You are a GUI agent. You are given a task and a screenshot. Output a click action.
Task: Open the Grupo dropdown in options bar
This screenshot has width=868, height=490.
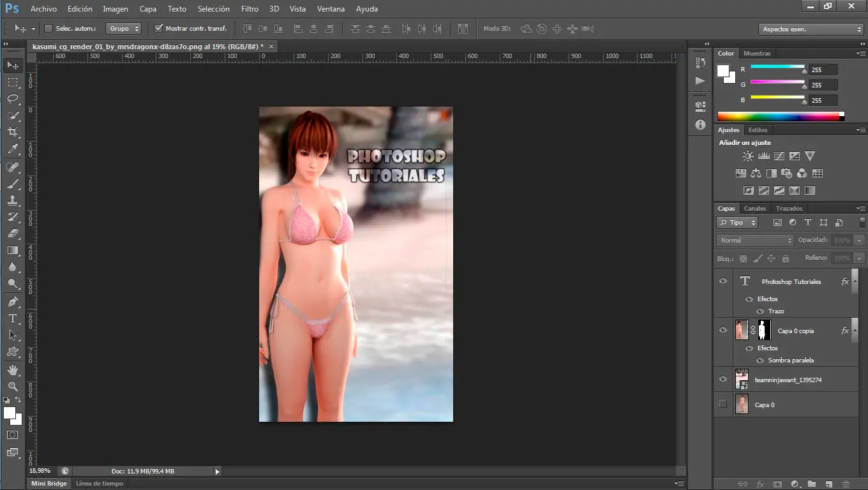124,29
